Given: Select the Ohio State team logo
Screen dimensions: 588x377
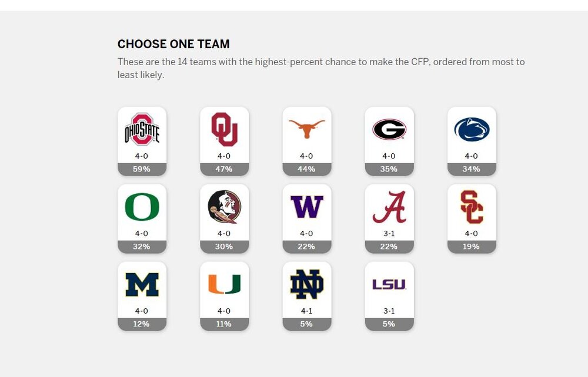Looking at the screenshot, I should (142, 130).
